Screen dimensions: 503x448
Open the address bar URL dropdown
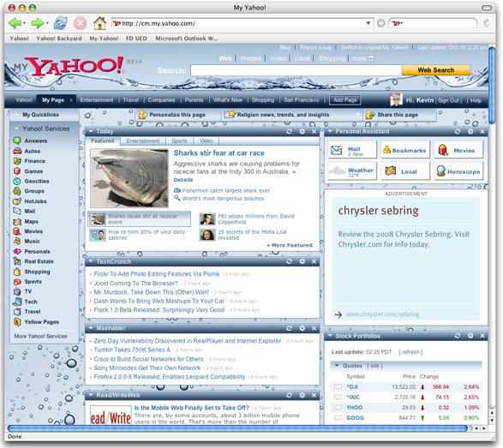coord(368,23)
